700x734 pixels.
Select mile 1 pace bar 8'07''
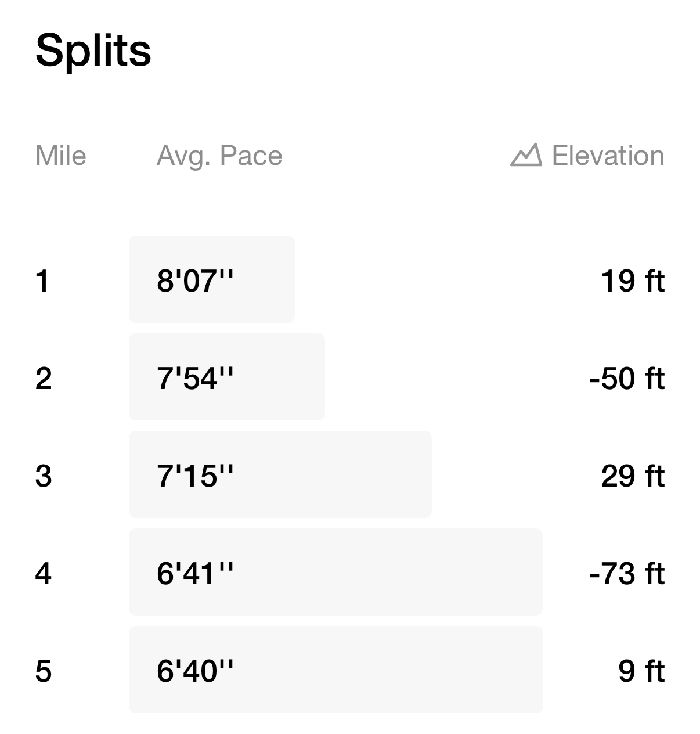(212, 279)
